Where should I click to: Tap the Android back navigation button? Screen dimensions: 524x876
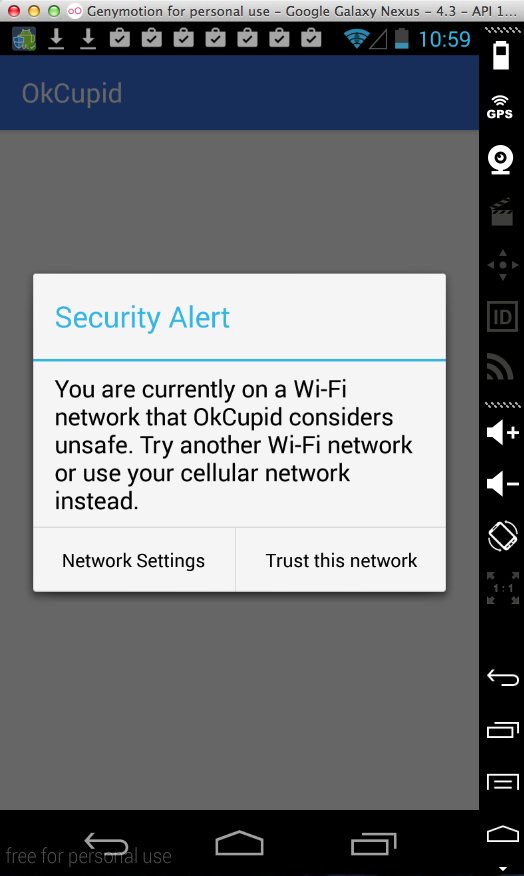point(106,844)
